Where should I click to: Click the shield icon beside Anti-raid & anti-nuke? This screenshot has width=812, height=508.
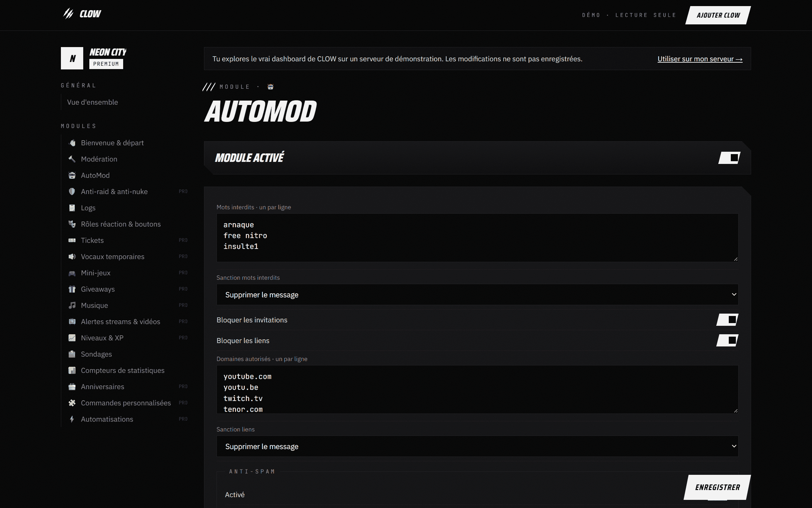click(x=72, y=192)
